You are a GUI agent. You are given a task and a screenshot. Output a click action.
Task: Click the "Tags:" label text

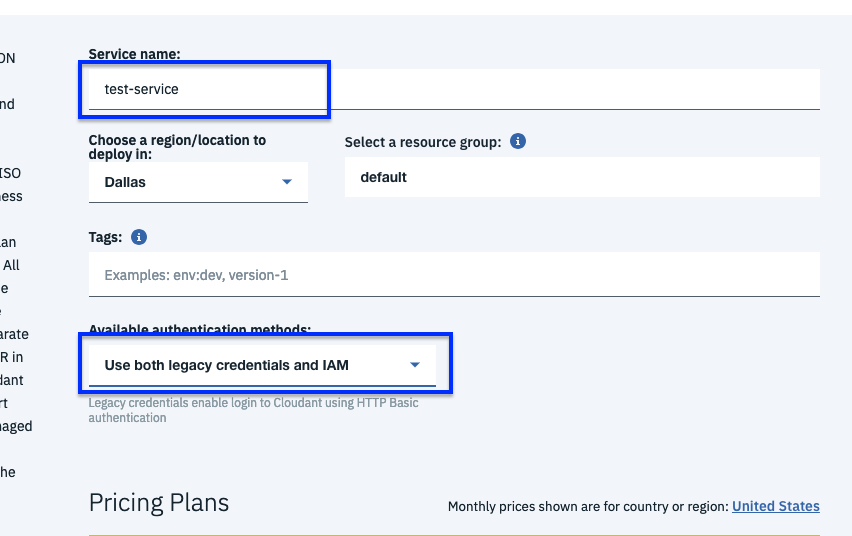pos(105,238)
